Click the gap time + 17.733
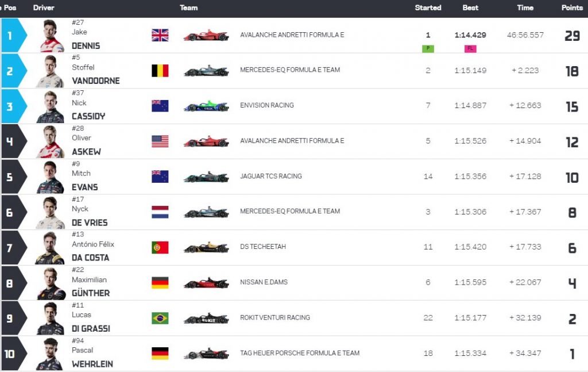588x372 pixels. pos(525,247)
